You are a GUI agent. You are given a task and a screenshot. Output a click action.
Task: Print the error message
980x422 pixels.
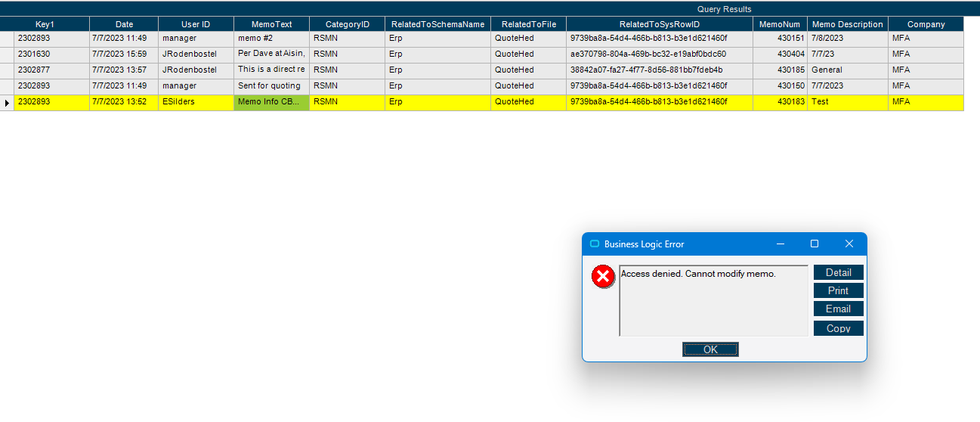point(838,290)
